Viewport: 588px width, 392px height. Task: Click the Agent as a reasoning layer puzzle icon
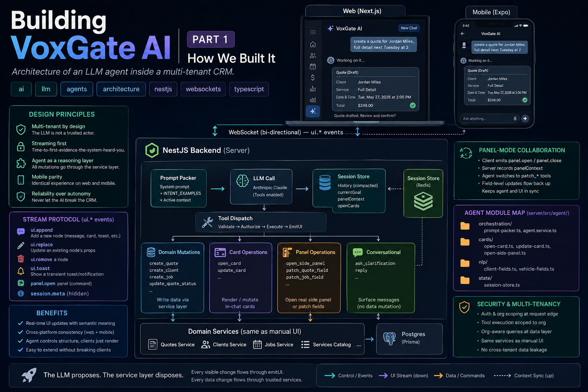pyautogui.click(x=21, y=163)
